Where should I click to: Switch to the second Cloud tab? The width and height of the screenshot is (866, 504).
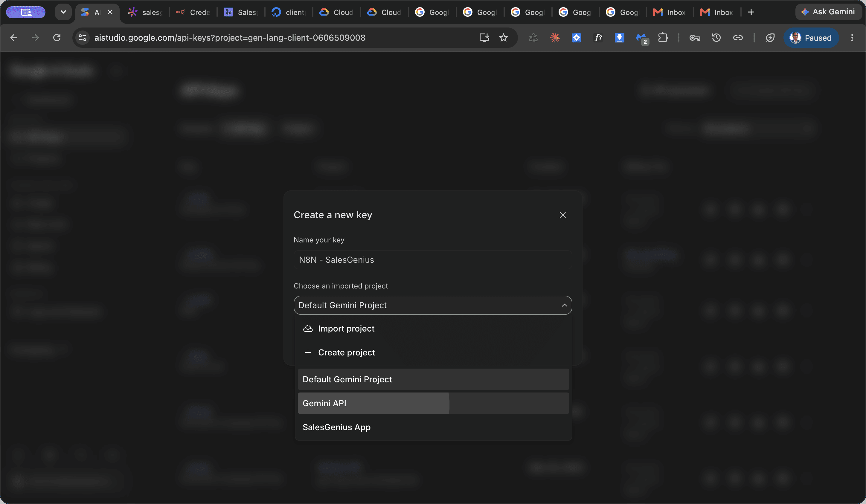[x=384, y=12]
